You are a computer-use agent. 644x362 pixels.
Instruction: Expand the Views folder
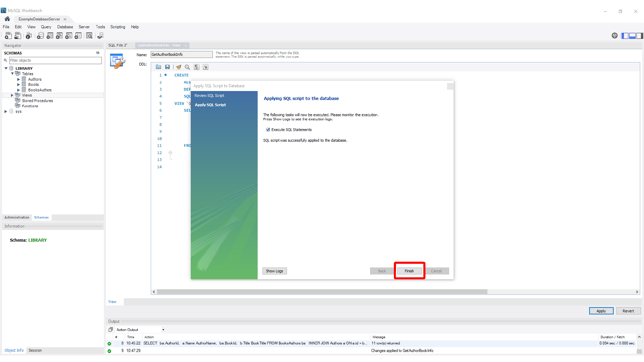coord(12,95)
